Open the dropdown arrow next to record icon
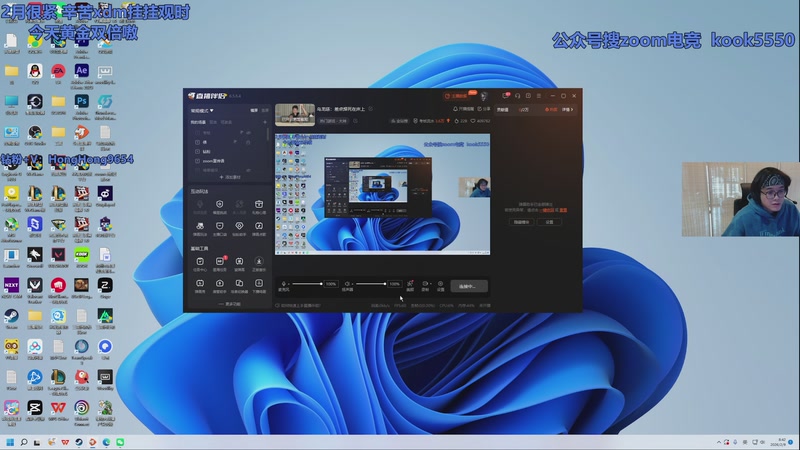 [x=431, y=284]
